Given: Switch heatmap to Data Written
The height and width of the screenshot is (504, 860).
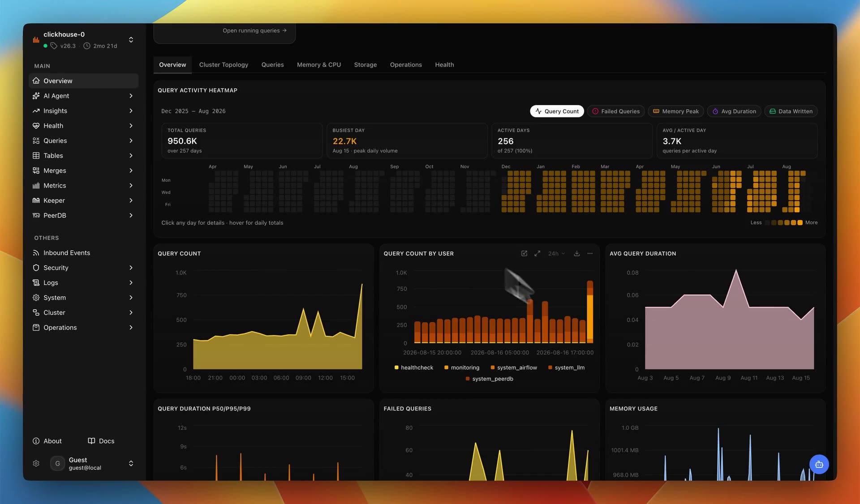Looking at the screenshot, I should click(791, 111).
